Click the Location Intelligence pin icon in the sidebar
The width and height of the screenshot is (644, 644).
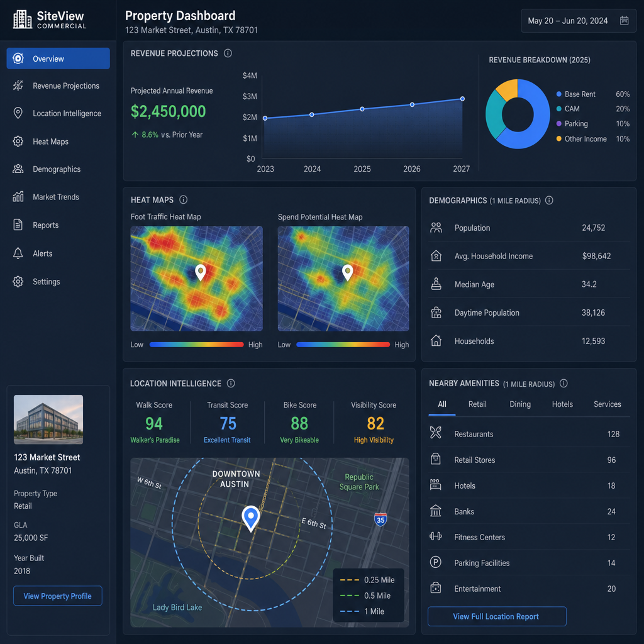(18, 113)
